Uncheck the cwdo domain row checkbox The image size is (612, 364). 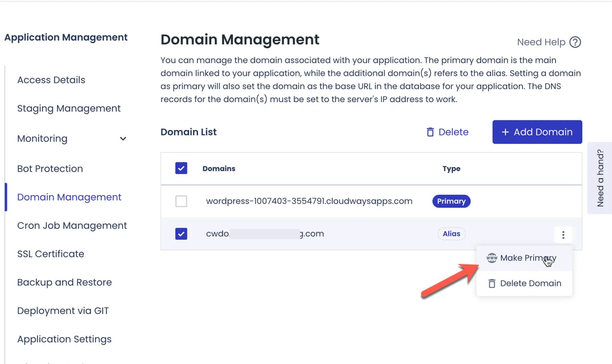point(181,234)
